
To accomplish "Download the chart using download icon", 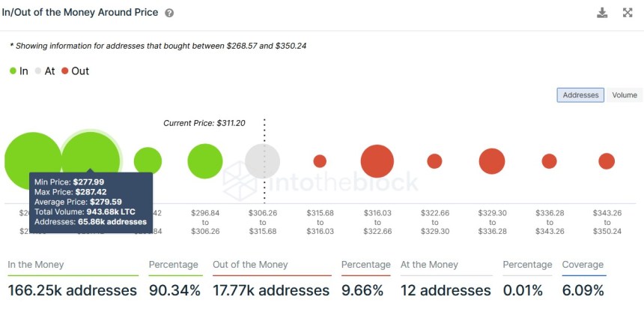I will [x=603, y=13].
